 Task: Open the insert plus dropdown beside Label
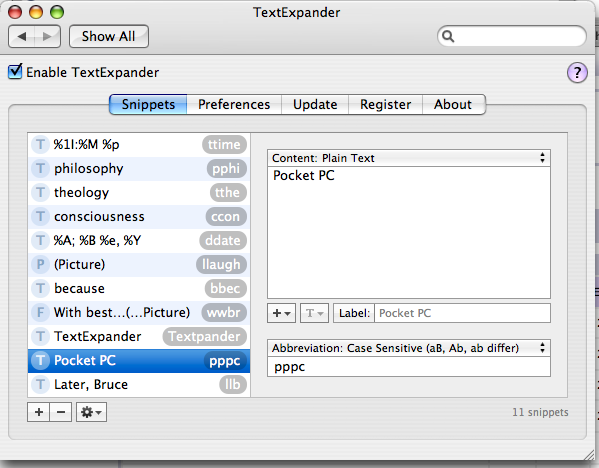282,313
